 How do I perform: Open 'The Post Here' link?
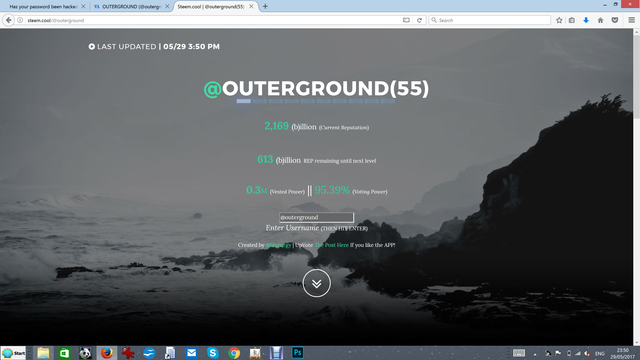(331, 245)
